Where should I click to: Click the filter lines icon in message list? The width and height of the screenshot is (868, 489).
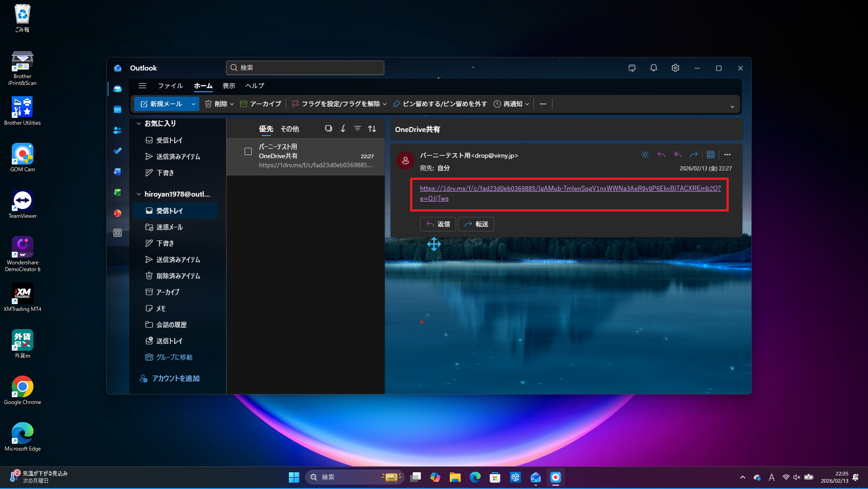coord(357,129)
